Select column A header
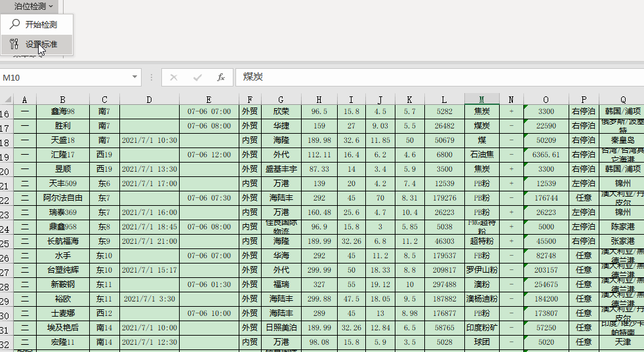 pos(25,100)
